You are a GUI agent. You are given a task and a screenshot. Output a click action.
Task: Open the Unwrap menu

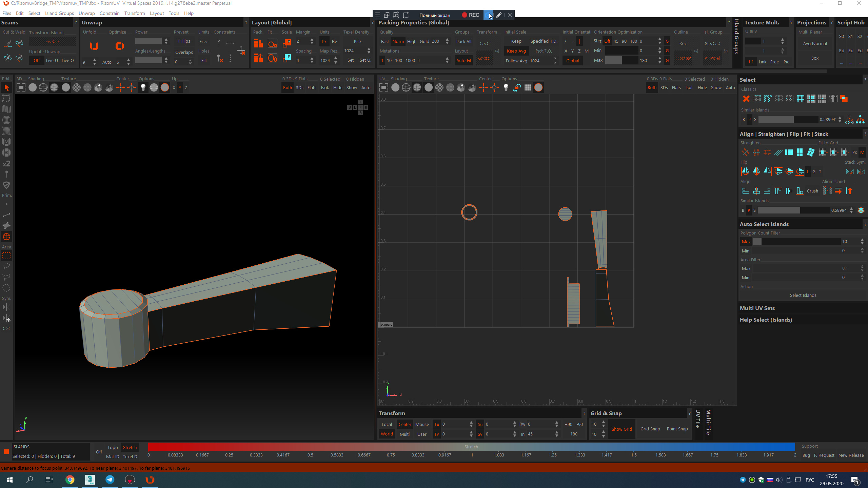pyautogui.click(x=86, y=14)
